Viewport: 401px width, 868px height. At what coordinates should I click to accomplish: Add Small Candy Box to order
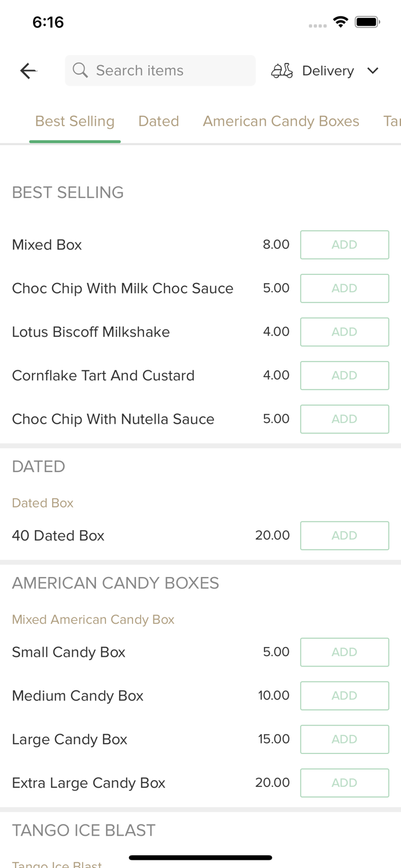(344, 652)
